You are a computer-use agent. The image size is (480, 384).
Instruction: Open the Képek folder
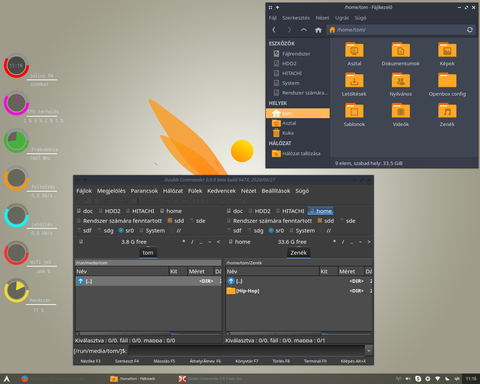click(447, 54)
